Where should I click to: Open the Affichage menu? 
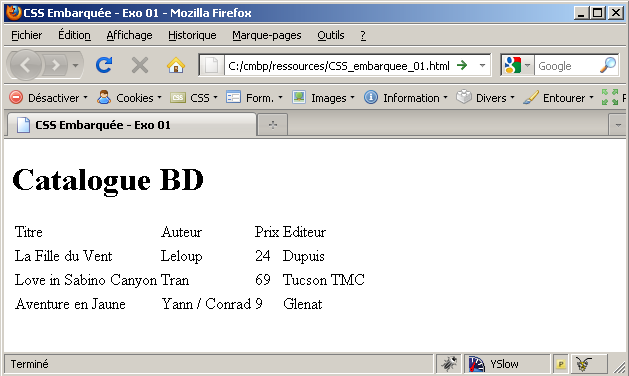click(129, 35)
